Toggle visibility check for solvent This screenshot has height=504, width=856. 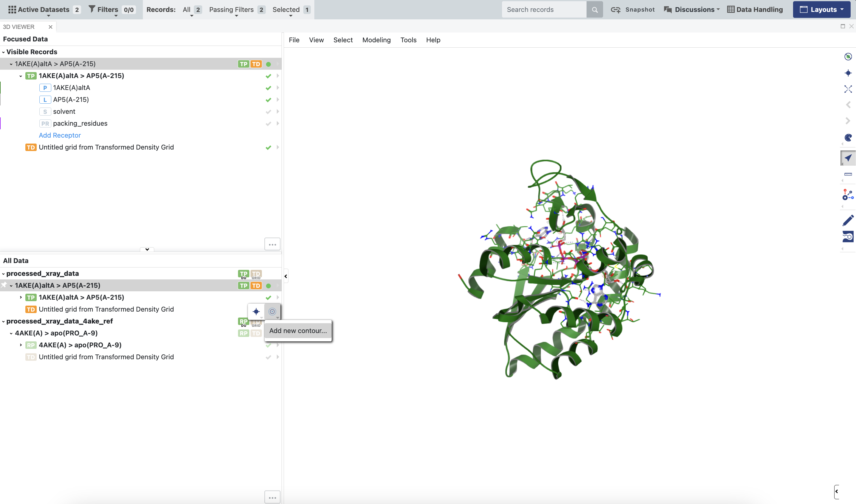[x=268, y=112]
